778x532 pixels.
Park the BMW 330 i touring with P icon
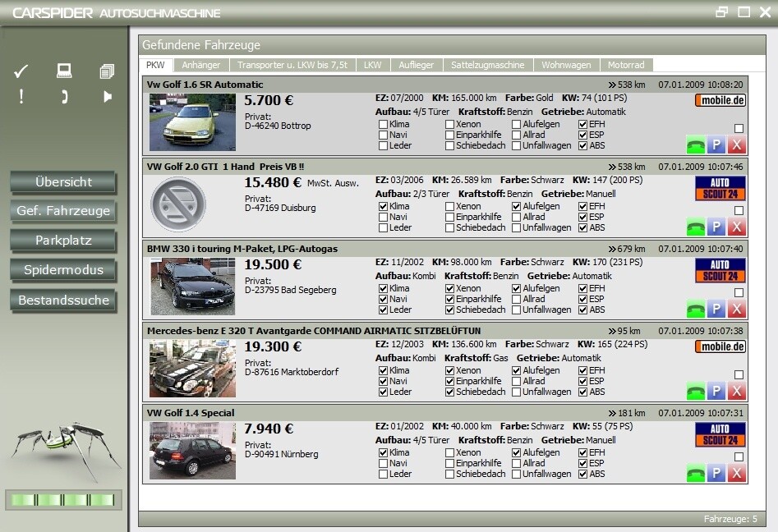(716, 309)
